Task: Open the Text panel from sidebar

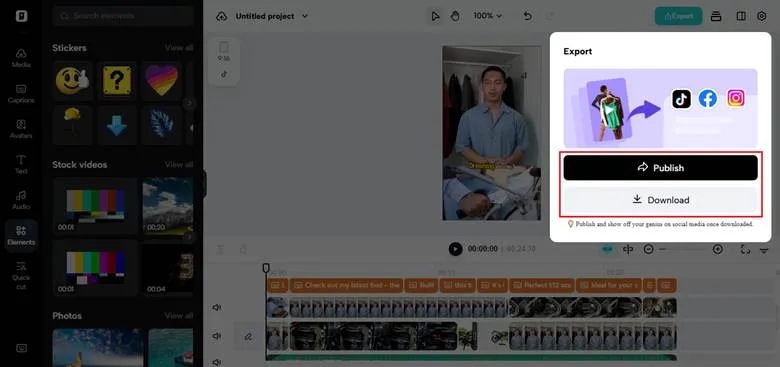Action: [21, 164]
